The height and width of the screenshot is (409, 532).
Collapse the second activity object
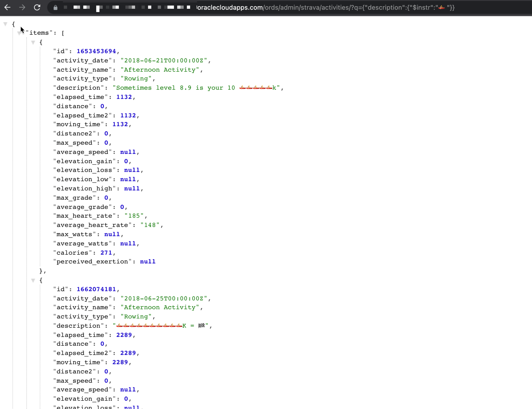(33, 280)
